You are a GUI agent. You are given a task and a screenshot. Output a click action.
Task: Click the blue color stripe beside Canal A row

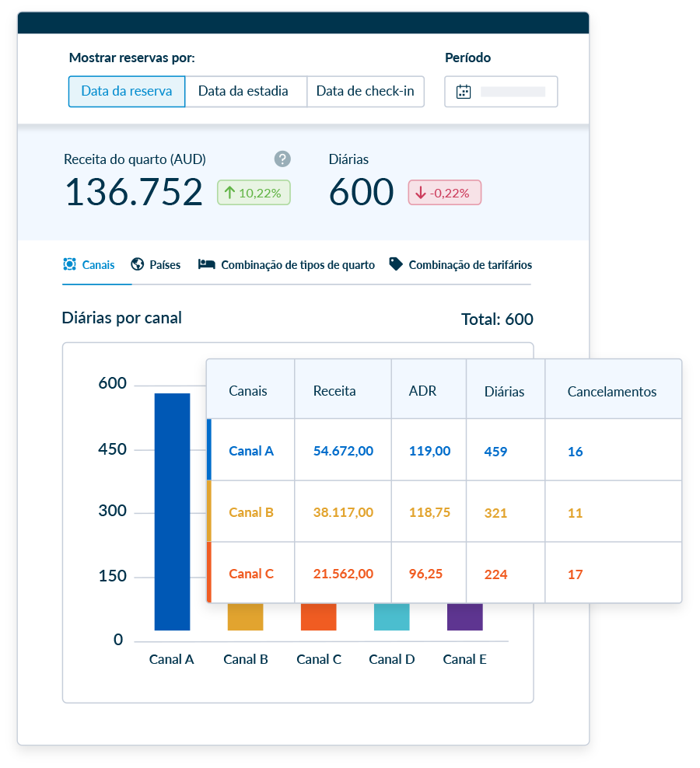208,451
